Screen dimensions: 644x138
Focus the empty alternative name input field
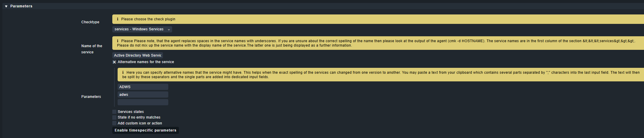click(143, 102)
